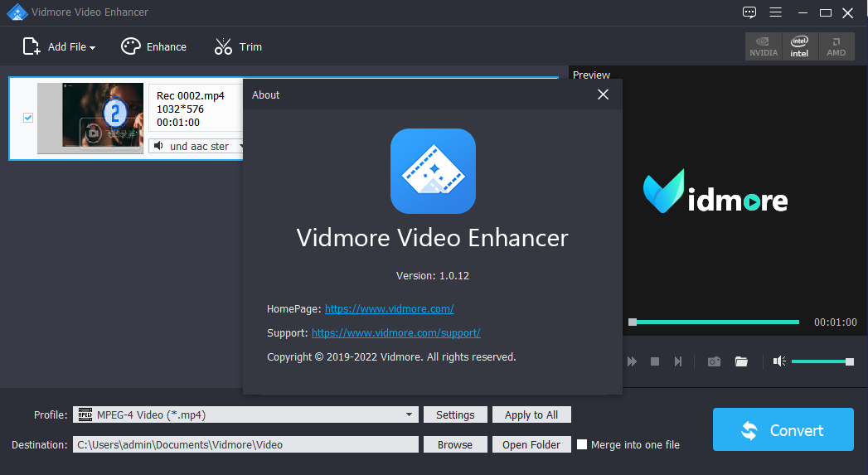Click the Rec 0002.mp4 file name

tap(191, 96)
